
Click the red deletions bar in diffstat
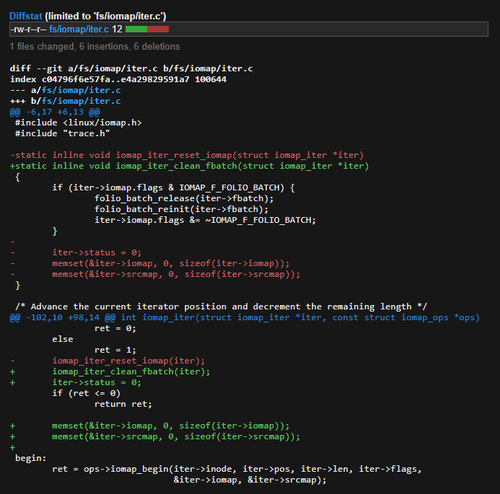[158, 29]
